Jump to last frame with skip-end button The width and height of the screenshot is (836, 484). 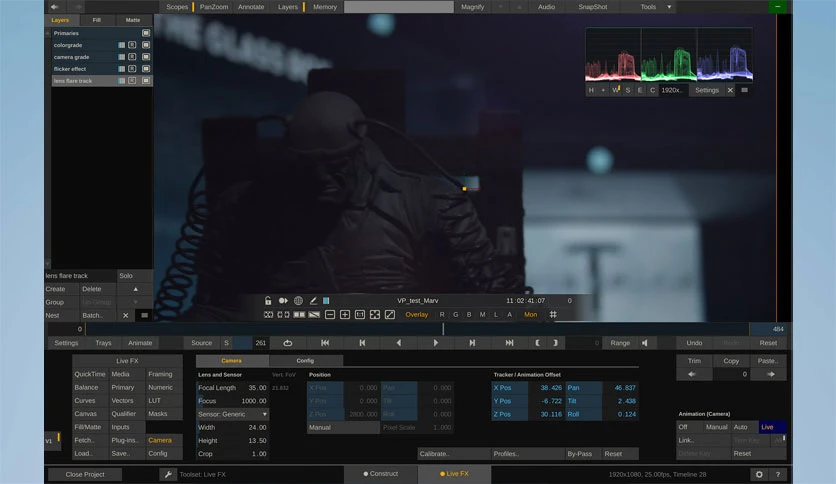(509, 343)
